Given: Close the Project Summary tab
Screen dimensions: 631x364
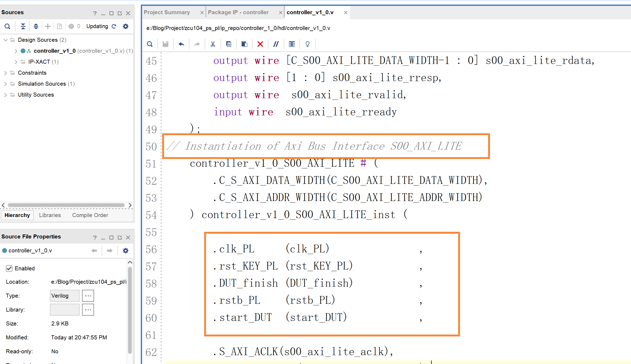Looking at the screenshot, I should [x=202, y=13].
